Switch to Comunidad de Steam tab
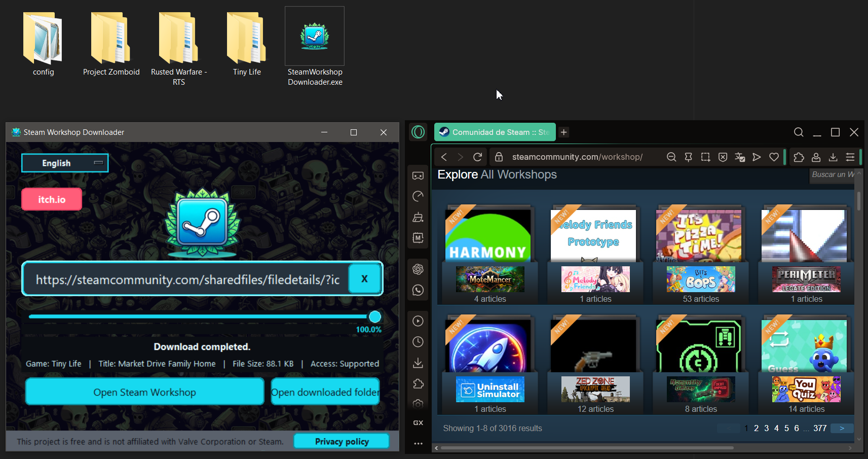This screenshot has height=459, width=868. click(495, 132)
